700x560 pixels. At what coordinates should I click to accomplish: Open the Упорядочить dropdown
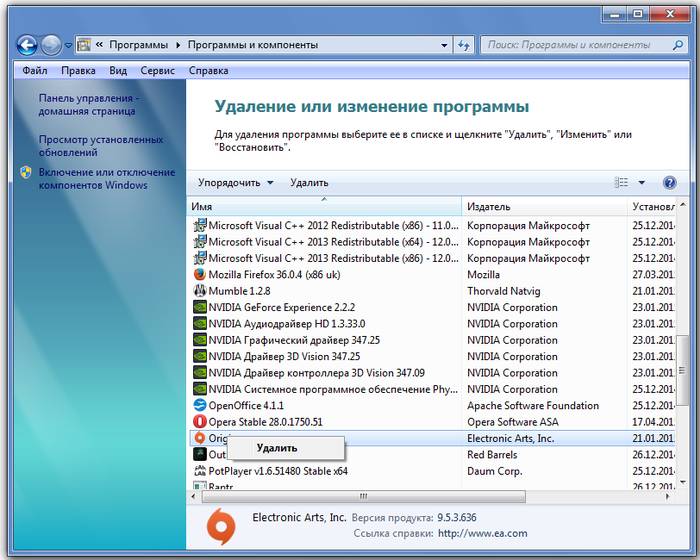click(x=235, y=183)
